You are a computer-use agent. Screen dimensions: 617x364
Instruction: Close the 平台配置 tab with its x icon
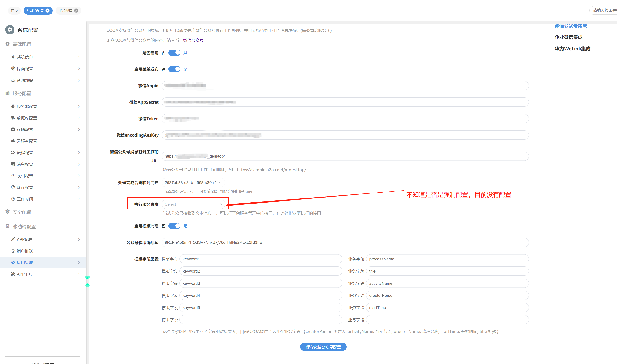tap(76, 11)
